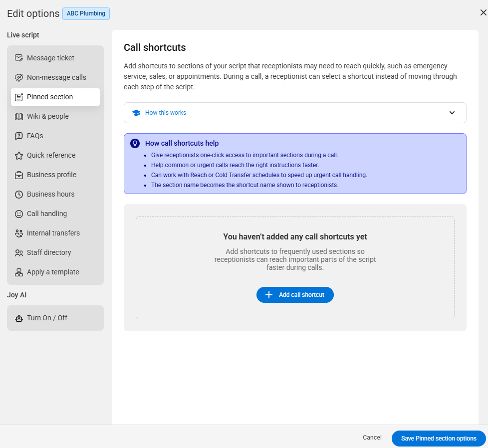Image resolution: width=488 pixels, height=448 pixels.
Task: Click the Live script heading
Action: pos(23,35)
